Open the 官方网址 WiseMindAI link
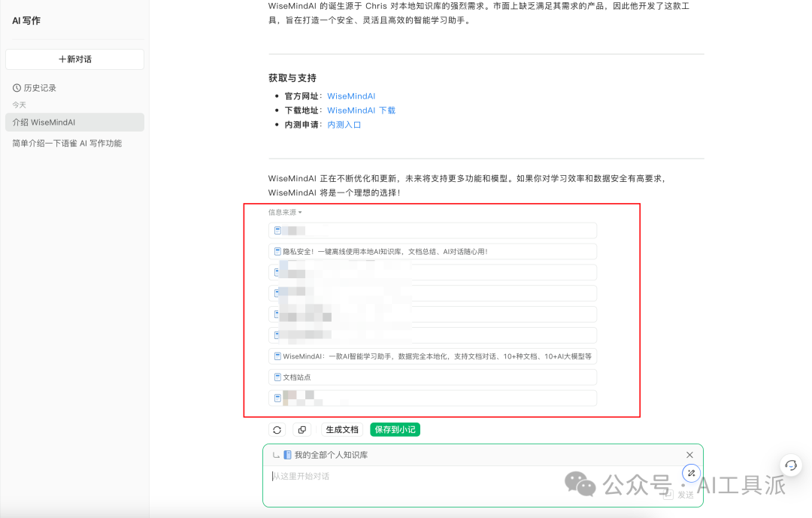Image resolution: width=812 pixels, height=518 pixels. pos(351,96)
